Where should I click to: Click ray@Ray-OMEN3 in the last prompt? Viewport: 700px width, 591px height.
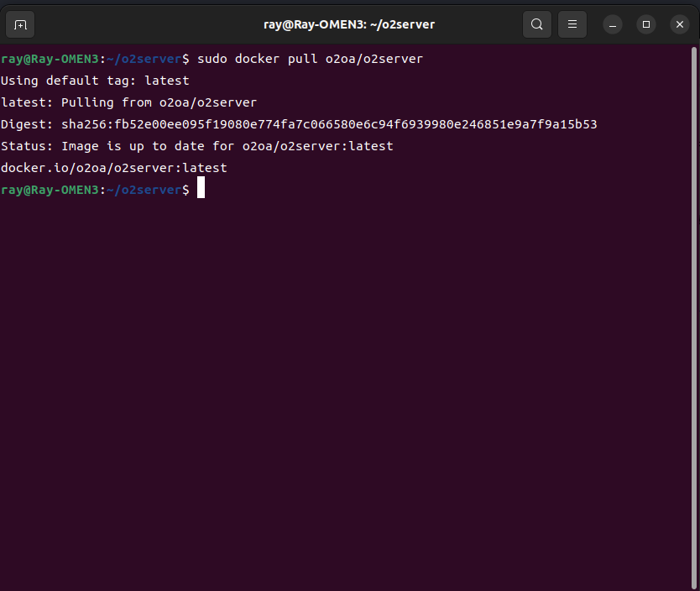coord(50,190)
